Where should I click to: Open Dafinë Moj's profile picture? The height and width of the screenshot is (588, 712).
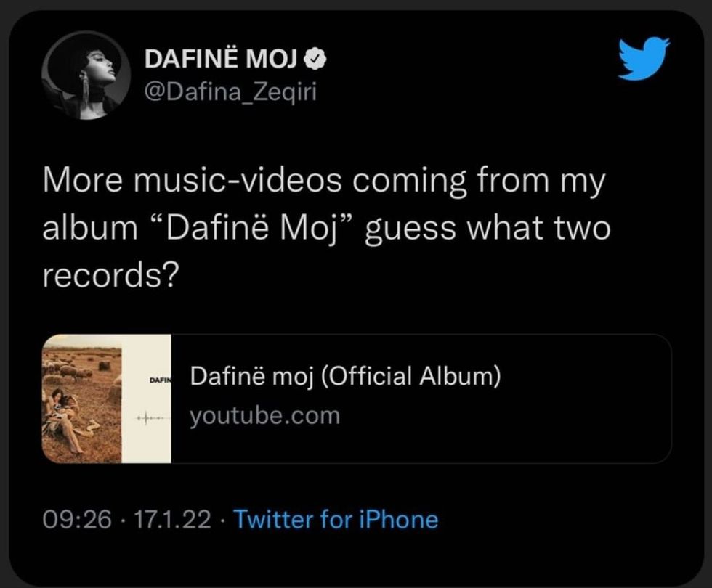point(86,74)
